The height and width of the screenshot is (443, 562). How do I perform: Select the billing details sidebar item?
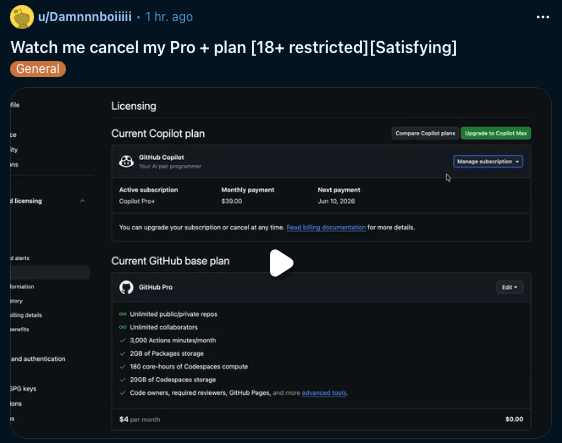pos(26,315)
